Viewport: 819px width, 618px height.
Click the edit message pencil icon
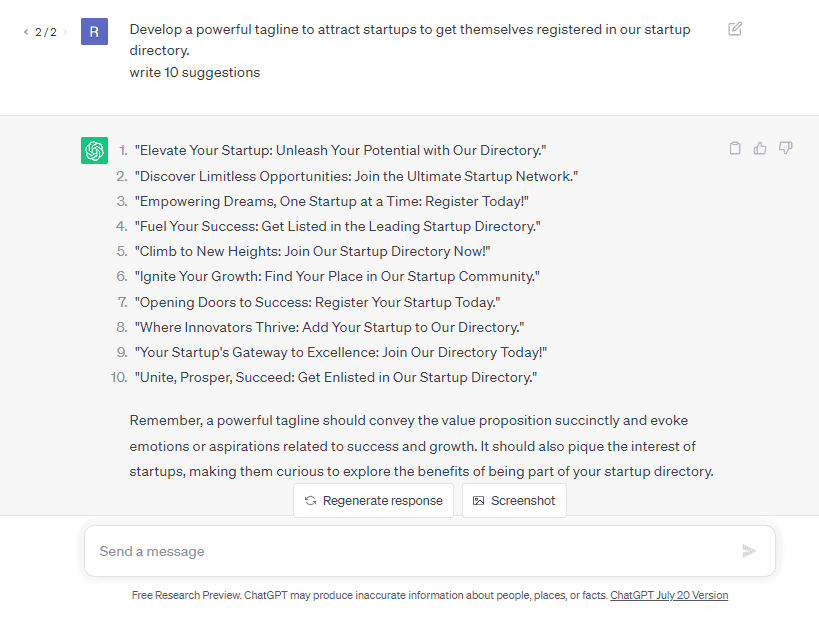pos(735,29)
